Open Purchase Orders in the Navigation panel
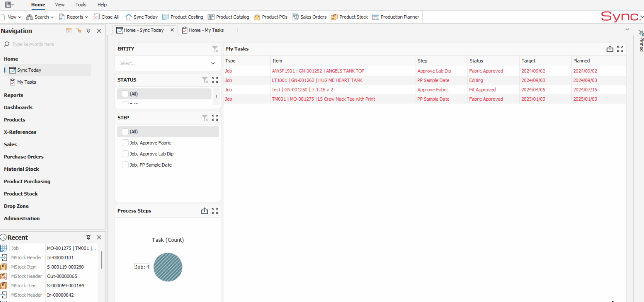 [x=24, y=157]
